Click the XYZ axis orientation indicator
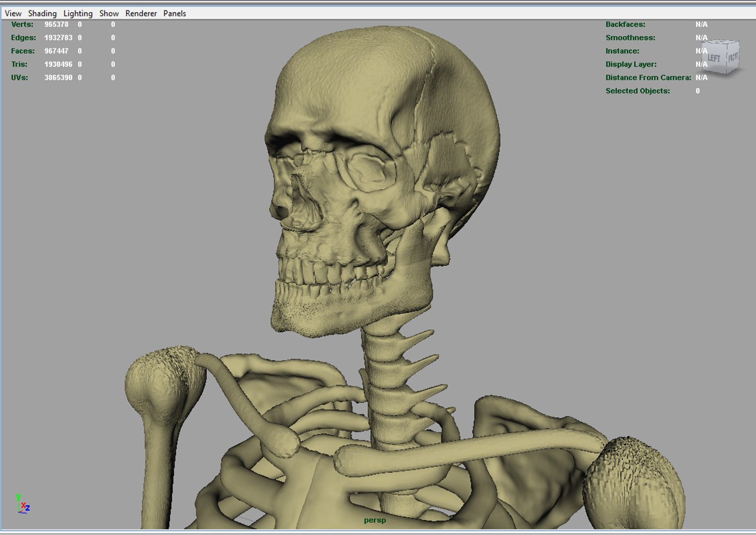756x535 pixels. (x=22, y=503)
